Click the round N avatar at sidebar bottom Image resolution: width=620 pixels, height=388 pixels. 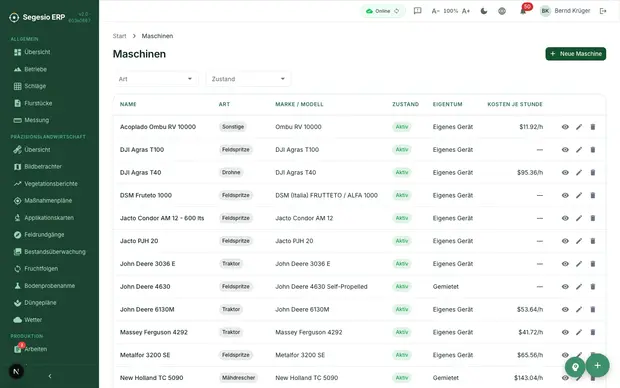[x=16, y=371]
